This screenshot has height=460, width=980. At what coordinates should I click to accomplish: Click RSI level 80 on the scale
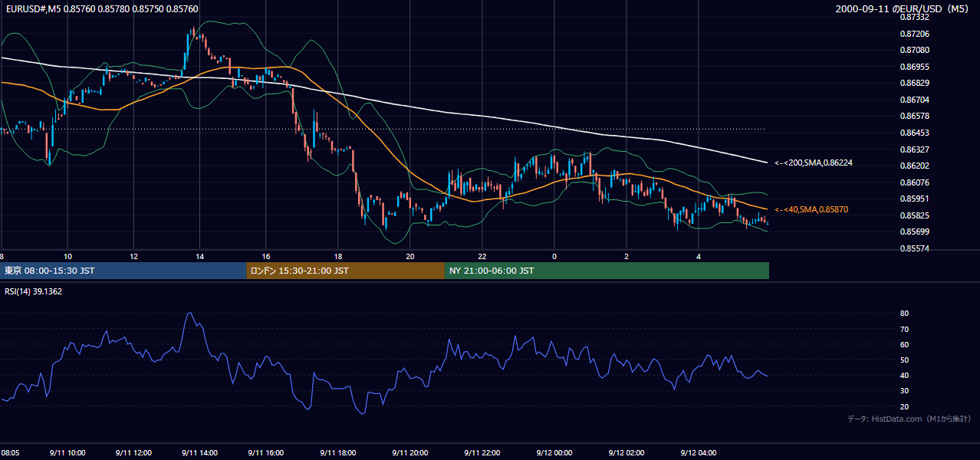[x=904, y=314]
